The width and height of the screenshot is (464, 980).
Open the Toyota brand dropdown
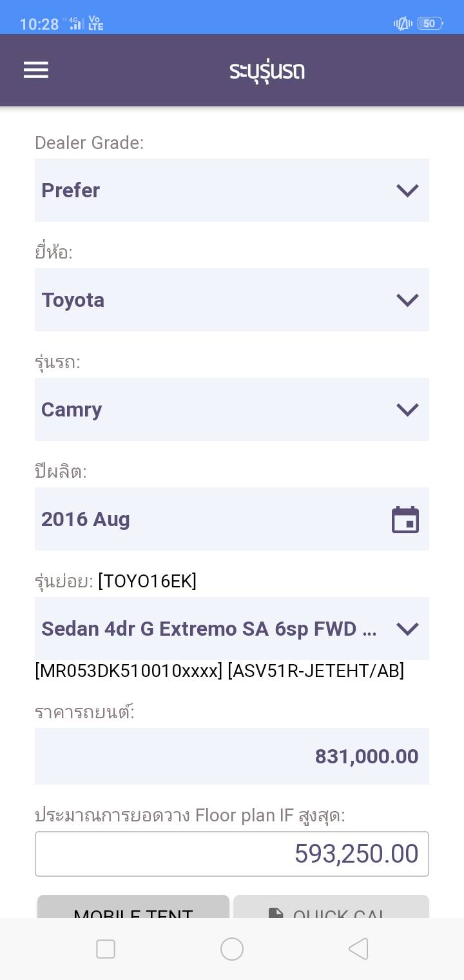(231, 300)
